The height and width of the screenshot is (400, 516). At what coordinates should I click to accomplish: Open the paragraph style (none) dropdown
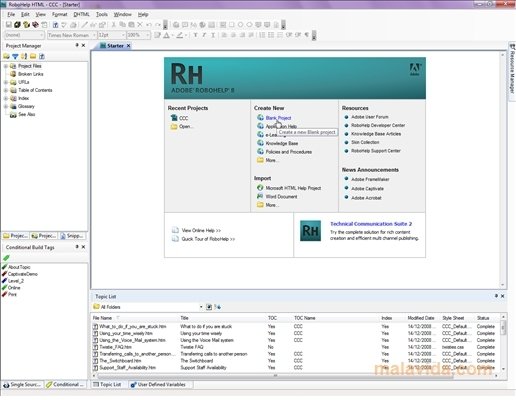tap(42, 35)
